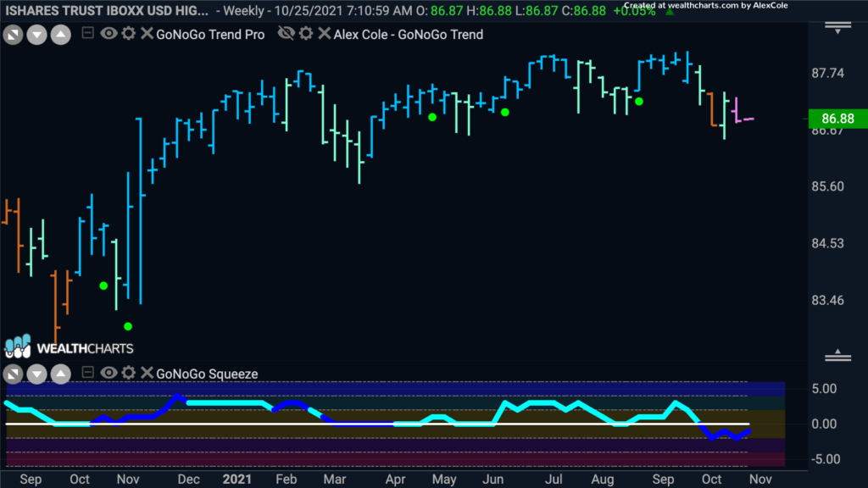Image resolution: width=868 pixels, height=488 pixels.
Task: Click the 83.46 price axis label
Action: [828, 301]
